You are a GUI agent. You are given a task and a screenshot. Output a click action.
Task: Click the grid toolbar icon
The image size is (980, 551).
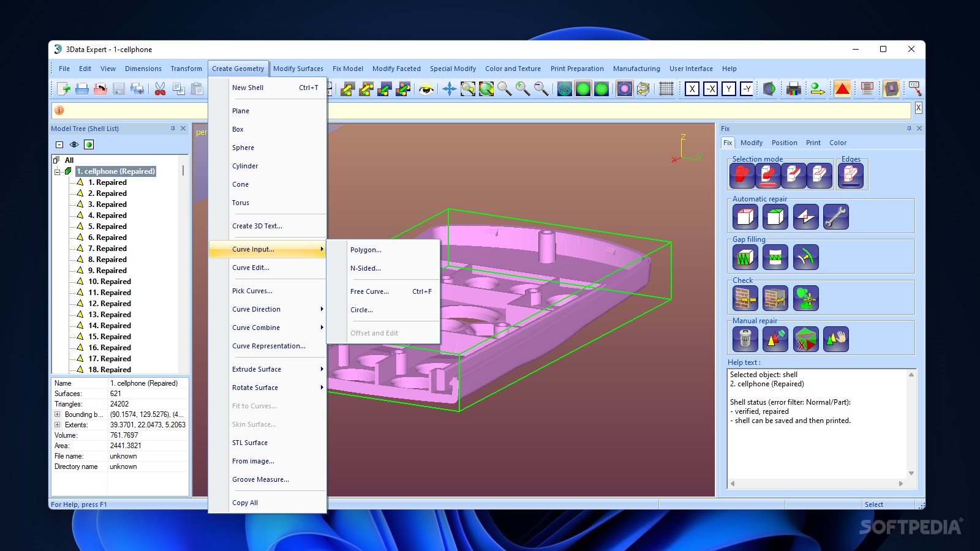[666, 89]
